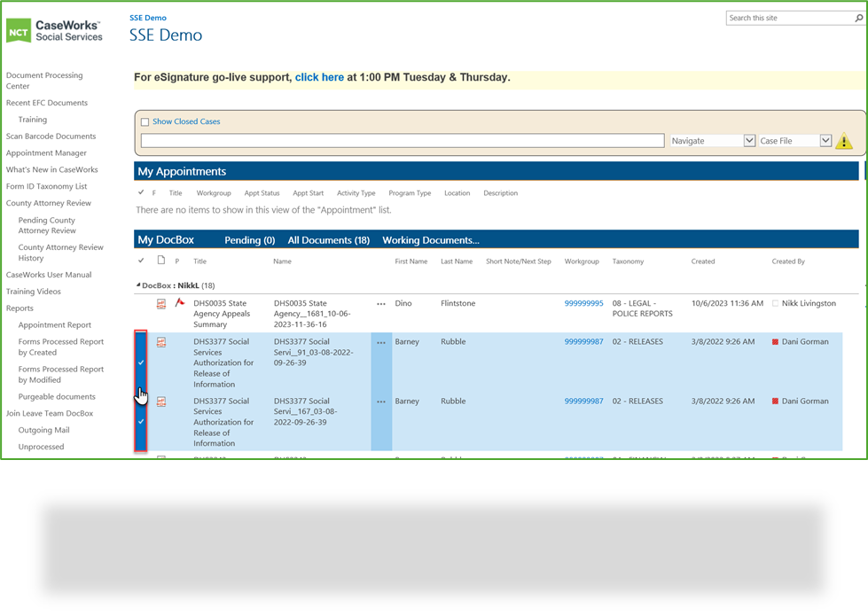Open PDF icon for DHS3377 Servi__91 row

point(161,342)
